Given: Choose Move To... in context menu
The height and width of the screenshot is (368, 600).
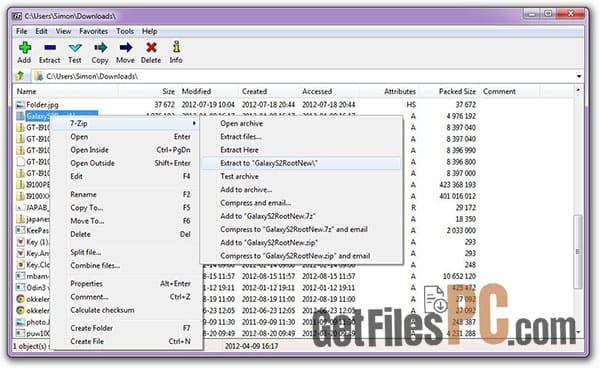Looking at the screenshot, I should [87, 221].
